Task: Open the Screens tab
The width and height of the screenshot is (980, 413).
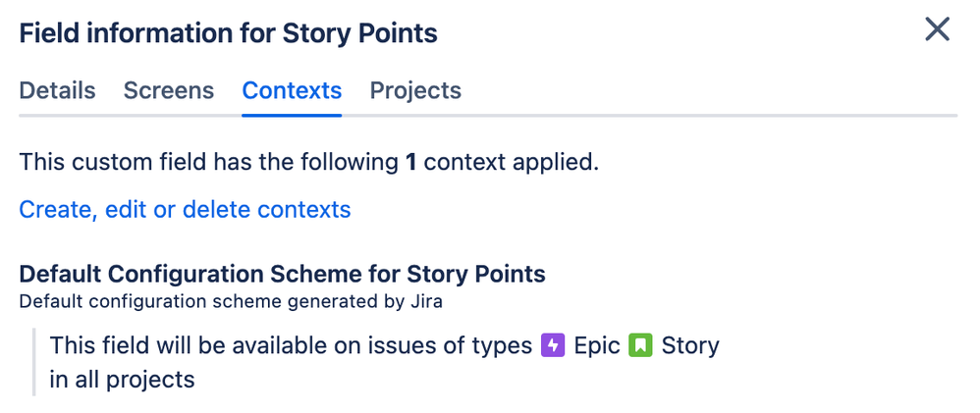Action: click(x=168, y=91)
